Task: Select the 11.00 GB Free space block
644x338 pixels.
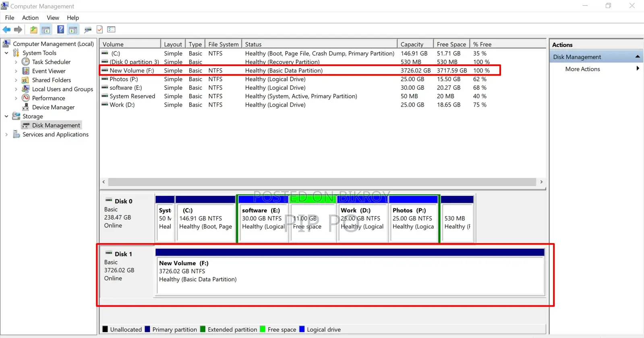Action: [x=313, y=219]
